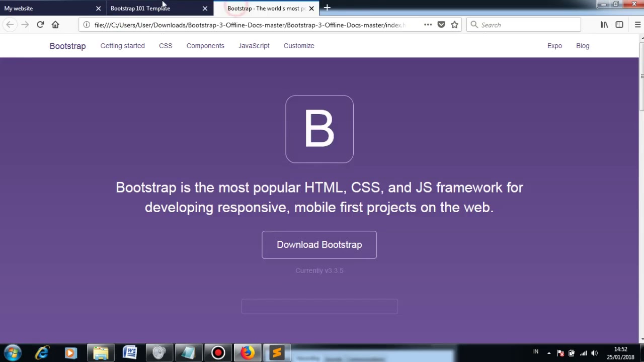Check network status from the tray icon
Viewport: 644px width, 362px height.
coord(584,352)
